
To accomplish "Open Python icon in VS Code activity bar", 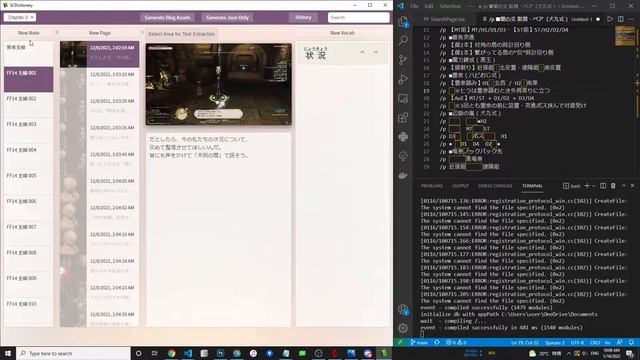I will point(403,137).
